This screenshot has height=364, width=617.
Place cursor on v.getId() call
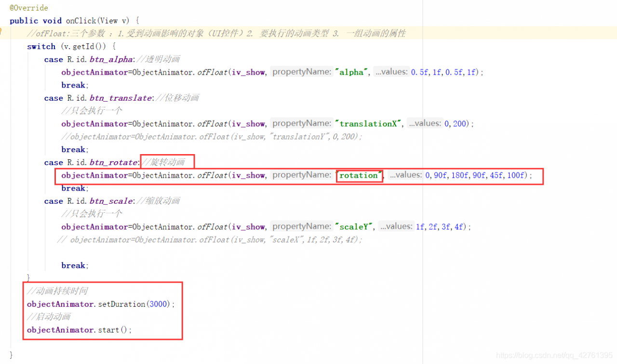tap(83, 47)
